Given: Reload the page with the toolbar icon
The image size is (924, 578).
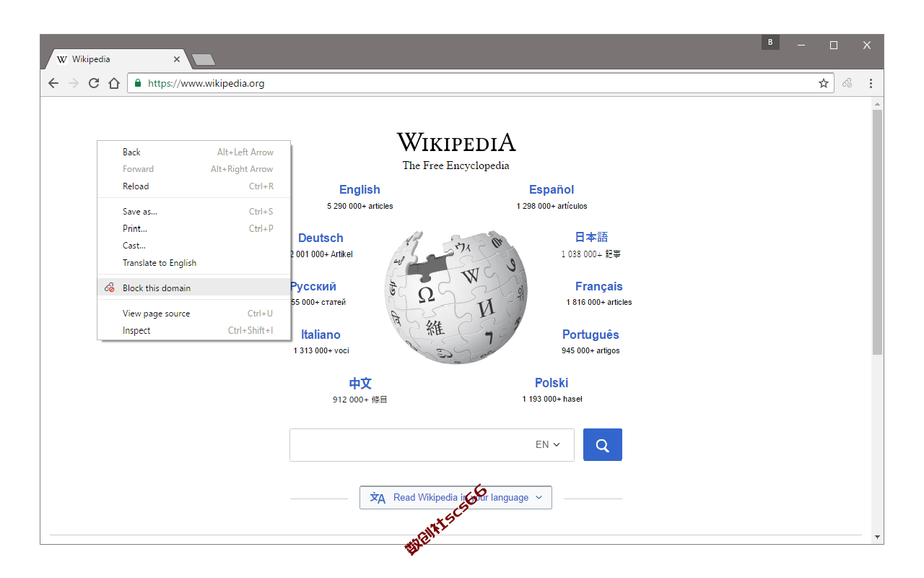Looking at the screenshot, I should click(93, 83).
